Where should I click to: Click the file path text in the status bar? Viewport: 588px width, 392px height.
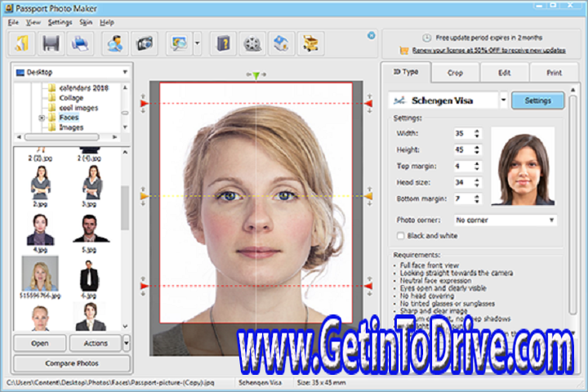coord(110,383)
